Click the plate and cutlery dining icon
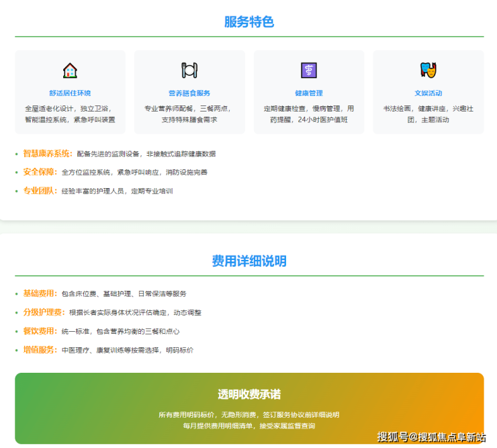Viewport: 497px width, 448px height. pyautogui.click(x=189, y=71)
